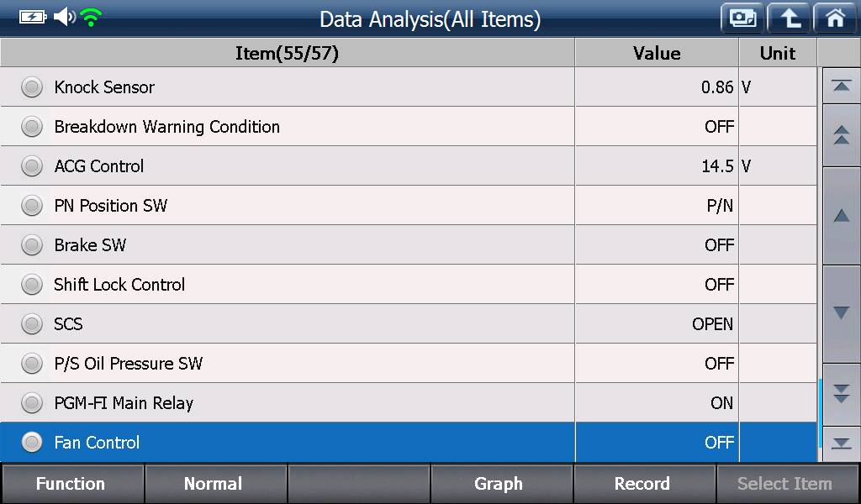Click the blue scrollbar position indicator
The image size is (861, 504).
point(819,413)
